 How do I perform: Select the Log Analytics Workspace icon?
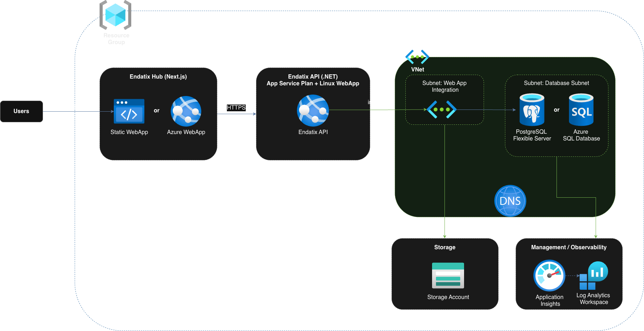(594, 276)
